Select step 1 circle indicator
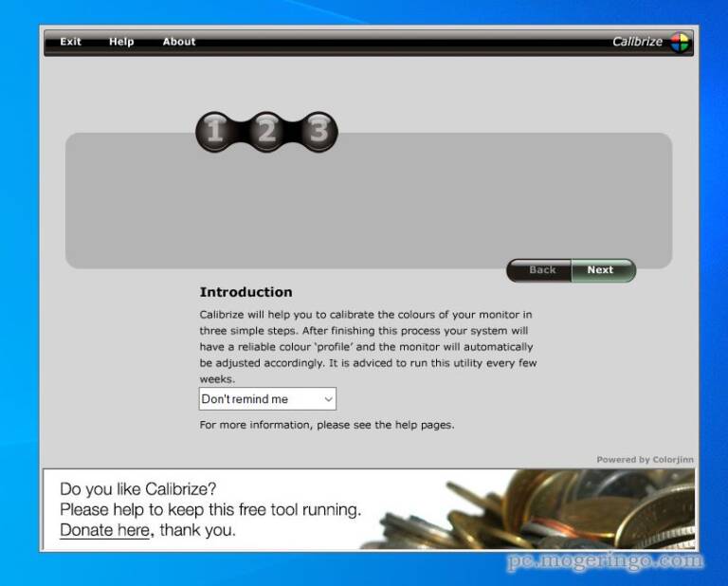Screen dimensions: 728x586 pos(215,131)
